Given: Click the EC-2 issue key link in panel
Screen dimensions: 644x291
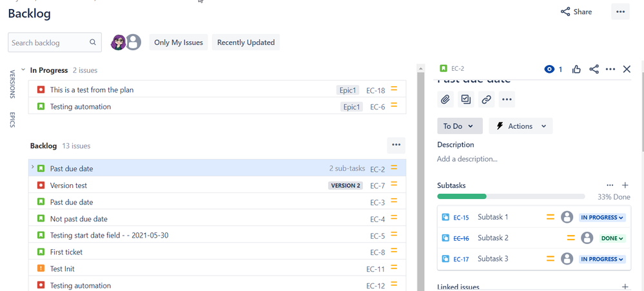Looking at the screenshot, I should [458, 68].
